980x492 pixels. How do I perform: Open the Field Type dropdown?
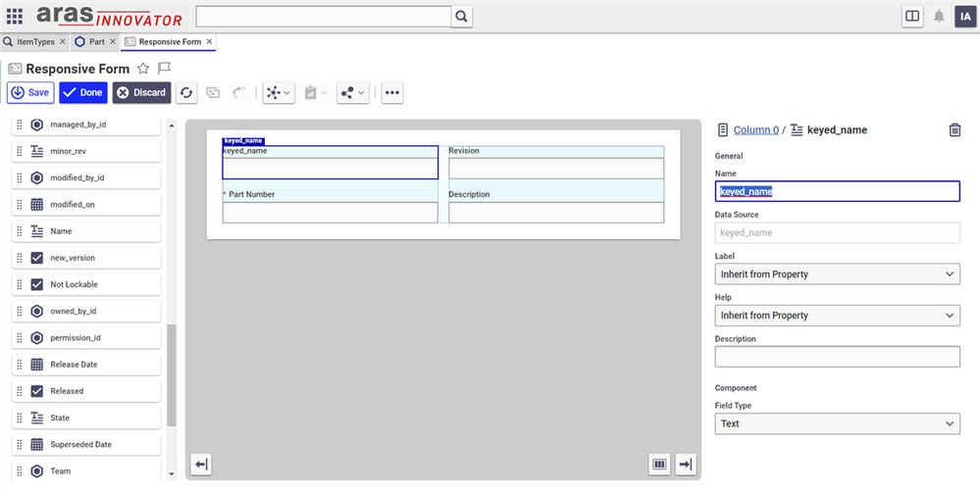coord(837,424)
